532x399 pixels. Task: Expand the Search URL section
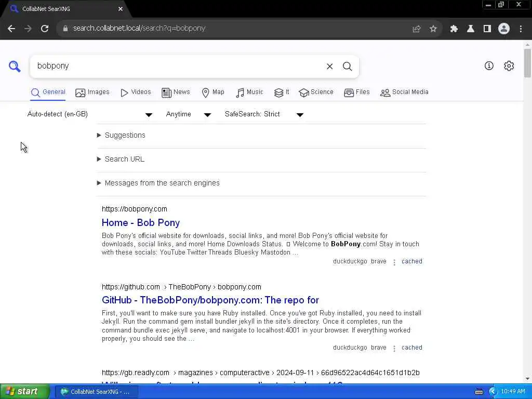click(x=121, y=159)
